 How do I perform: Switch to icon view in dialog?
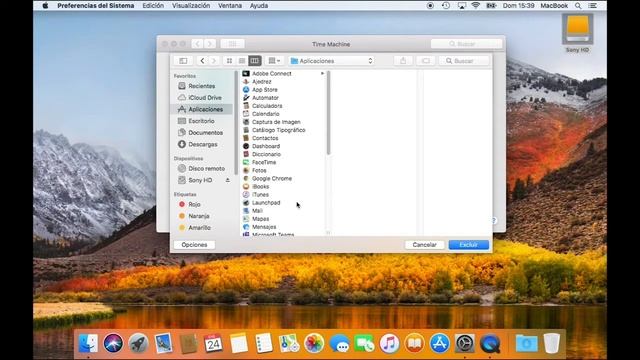(x=229, y=61)
